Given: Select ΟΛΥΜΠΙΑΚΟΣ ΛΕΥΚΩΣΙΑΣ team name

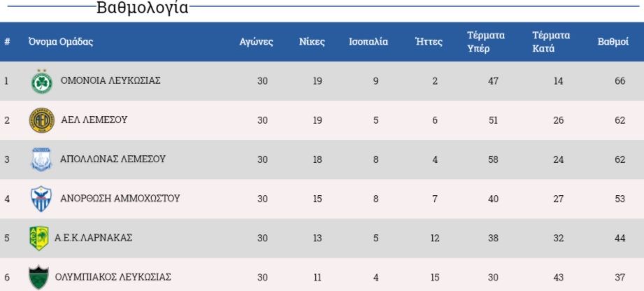Looking at the screenshot, I should pos(113,277).
